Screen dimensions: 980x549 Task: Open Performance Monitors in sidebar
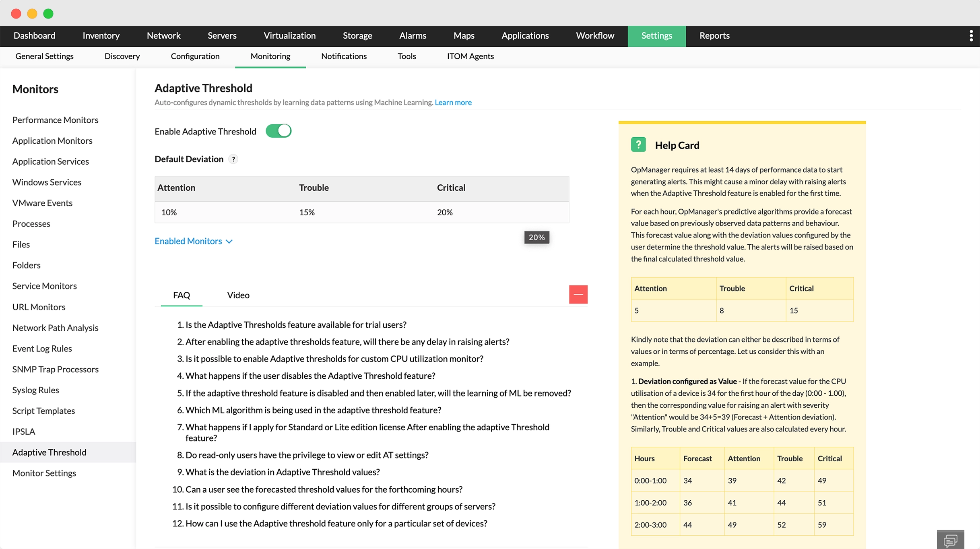[55, 120]
